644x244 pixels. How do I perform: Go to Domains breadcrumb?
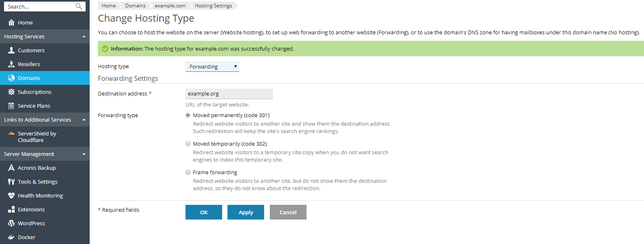pyautogui.click(x=135, y=6)
